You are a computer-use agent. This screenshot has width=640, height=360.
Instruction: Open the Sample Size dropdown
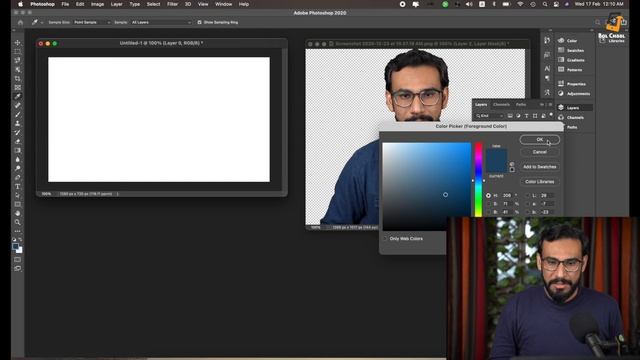(91, 22)
